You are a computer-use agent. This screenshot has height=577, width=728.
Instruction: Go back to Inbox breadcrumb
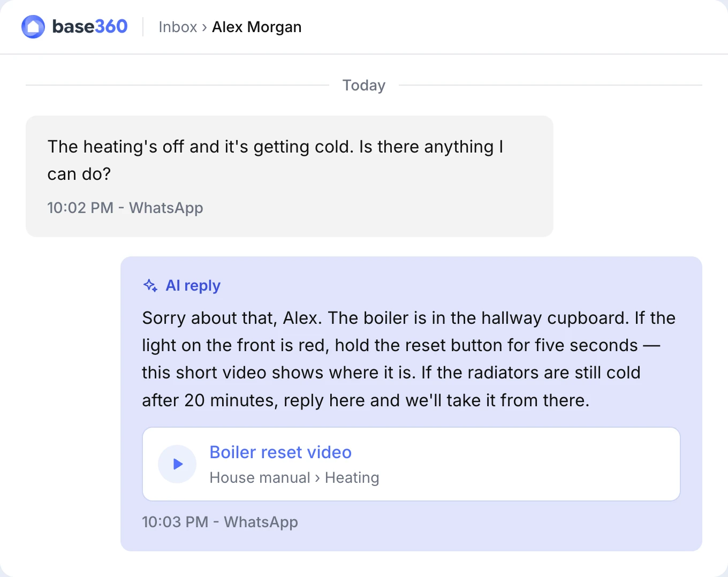(178, 27)
